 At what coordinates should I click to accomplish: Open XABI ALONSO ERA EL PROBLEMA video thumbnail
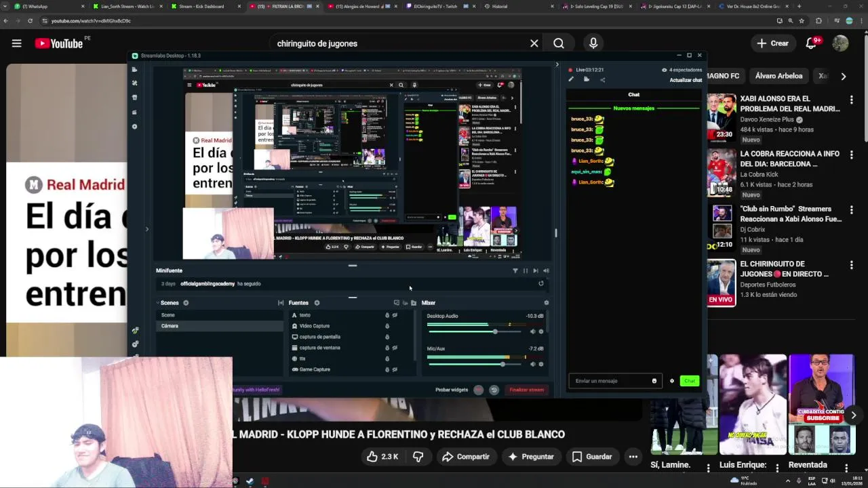pyautogui.click(x=721, y=117)
